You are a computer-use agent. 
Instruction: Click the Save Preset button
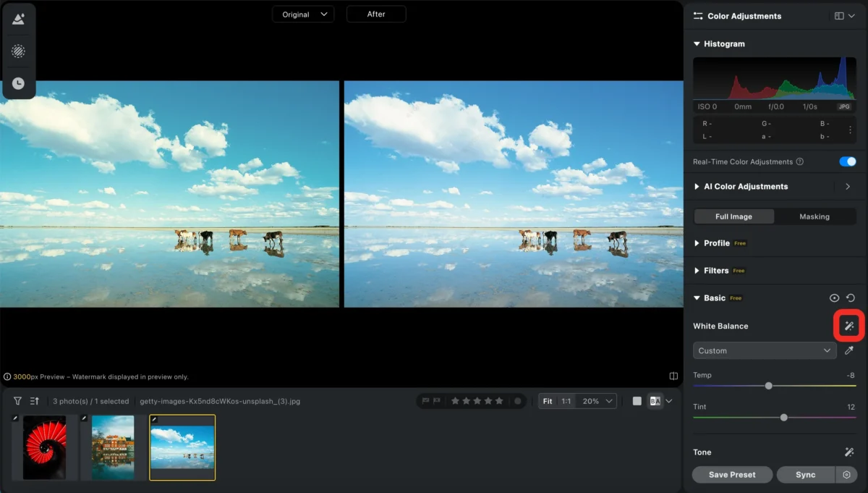tap(732, 474)
